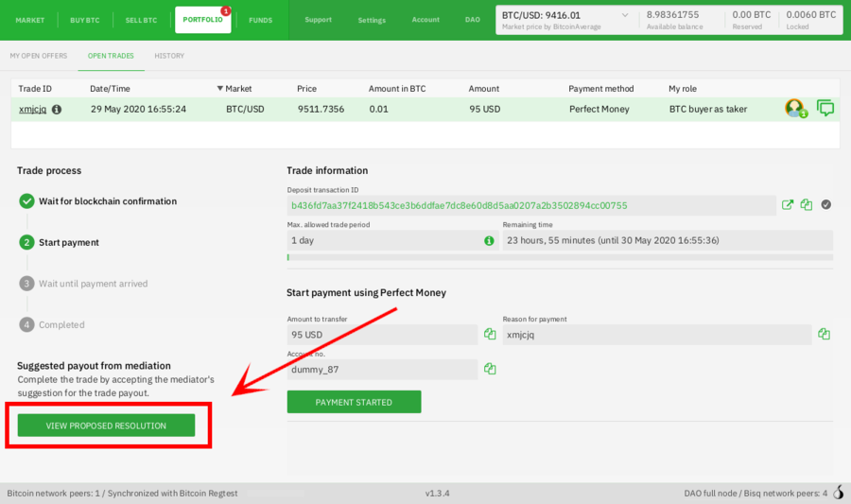Copy the account number dummy_87
This screenshot has height=504, width=851.
point(490,370)
